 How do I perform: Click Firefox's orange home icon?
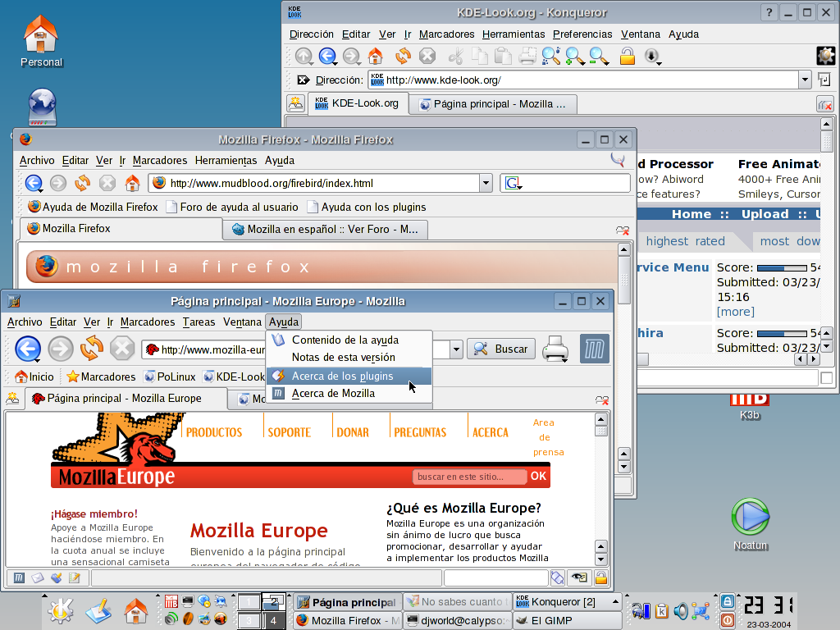132,183
